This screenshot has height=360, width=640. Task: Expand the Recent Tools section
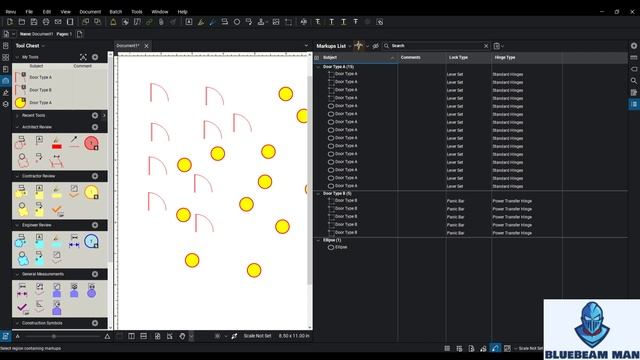[x=17, y=116]
